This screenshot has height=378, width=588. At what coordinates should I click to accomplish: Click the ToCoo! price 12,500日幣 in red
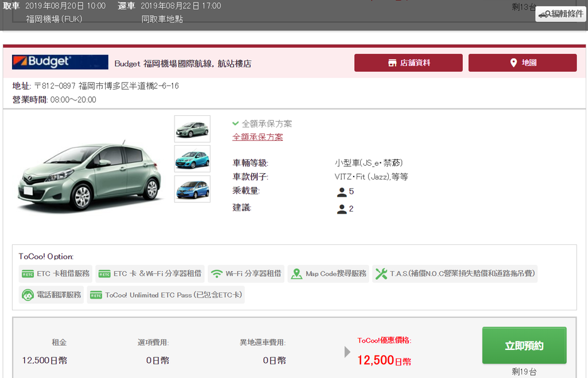(384, 360)
